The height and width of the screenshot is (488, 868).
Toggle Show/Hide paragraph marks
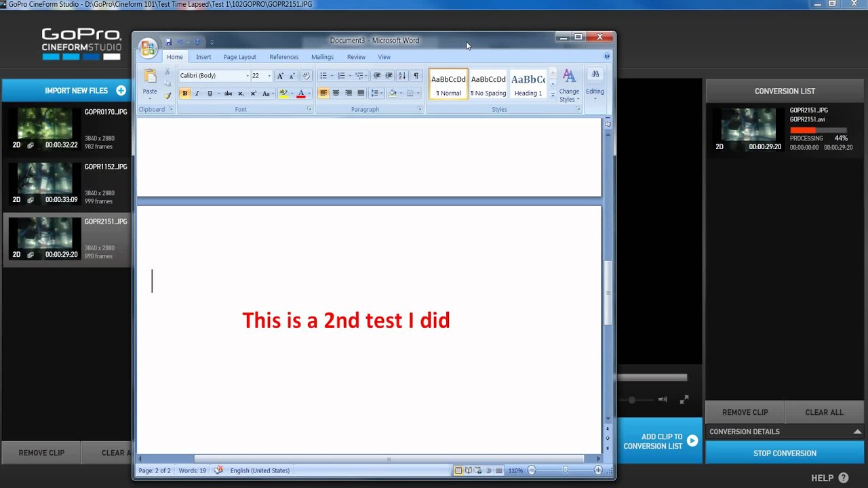(416, 76)
